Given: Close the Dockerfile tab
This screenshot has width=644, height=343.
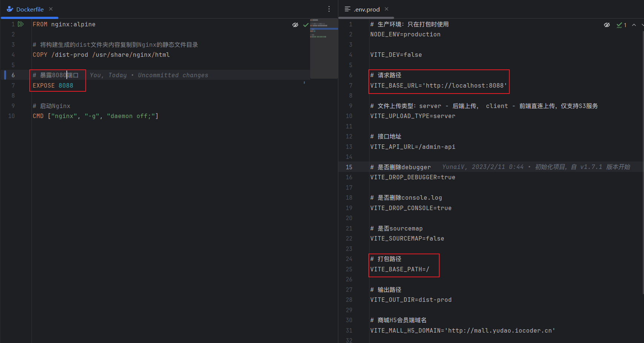Looking at the screenshot, I should pos(51,9).
